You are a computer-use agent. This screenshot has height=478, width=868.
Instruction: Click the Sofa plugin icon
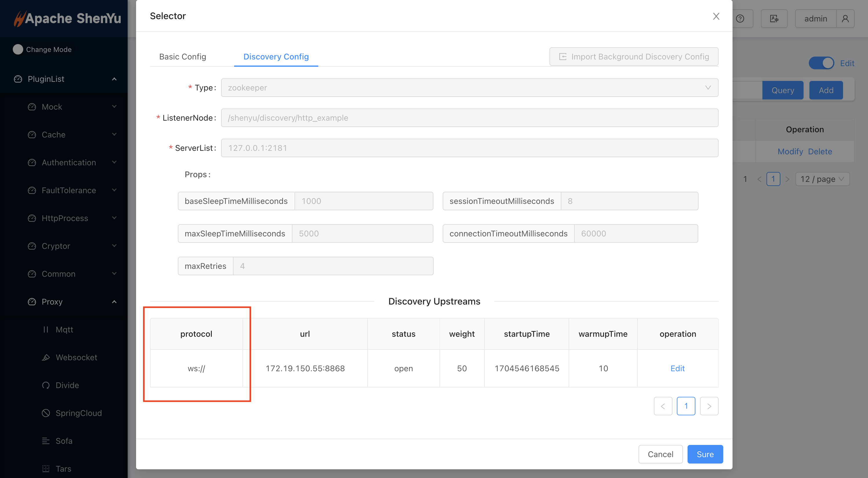pos(46,441)
